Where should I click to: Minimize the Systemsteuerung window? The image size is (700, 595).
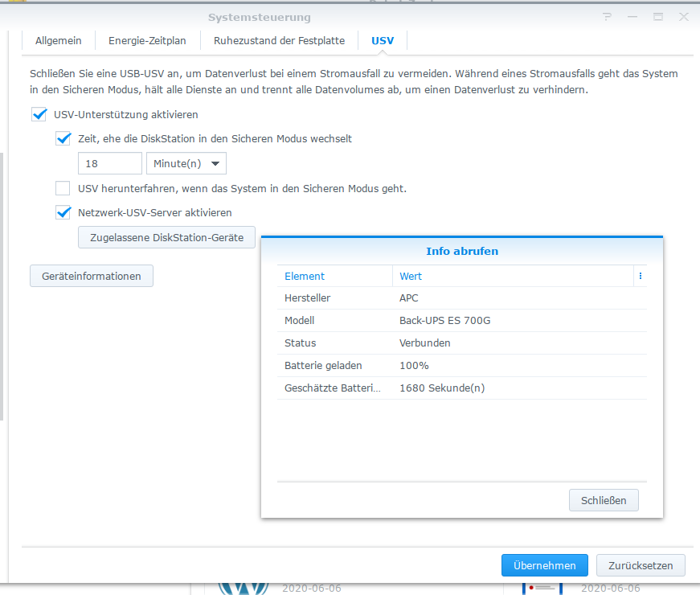(632, 17)
